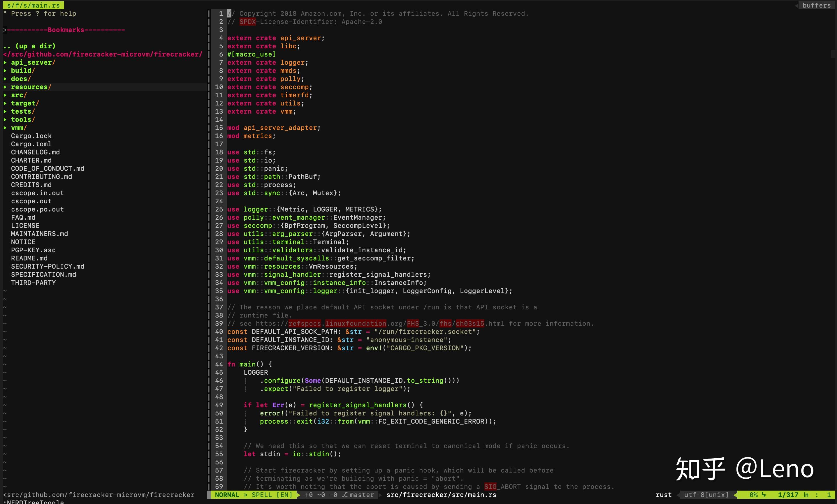Select the Cargo.toml file in sidebar
The image size is (837, 504).
32,144
